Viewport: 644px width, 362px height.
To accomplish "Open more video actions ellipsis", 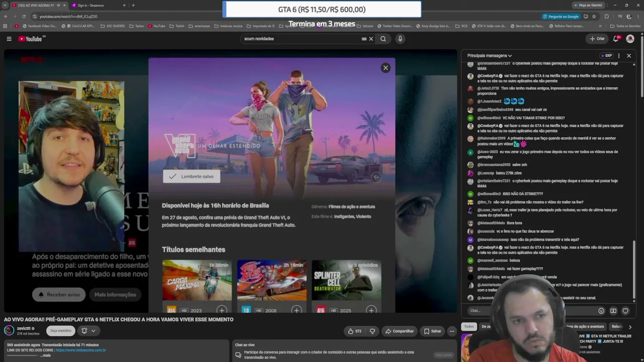I will (x=452, y=331).
